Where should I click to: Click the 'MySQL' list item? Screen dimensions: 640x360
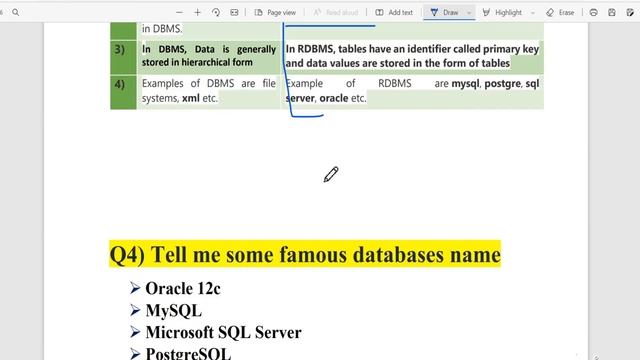coord(173,311)
